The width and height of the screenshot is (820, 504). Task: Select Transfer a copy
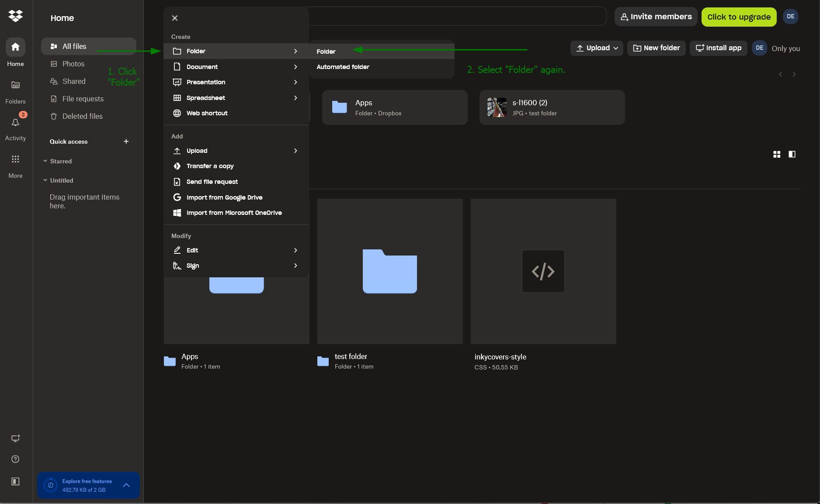236,166
